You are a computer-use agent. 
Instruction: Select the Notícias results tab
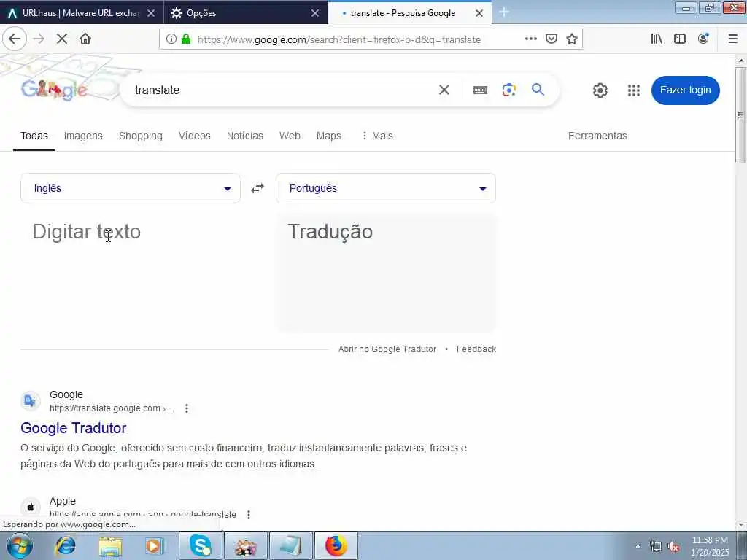coord(245,136)
